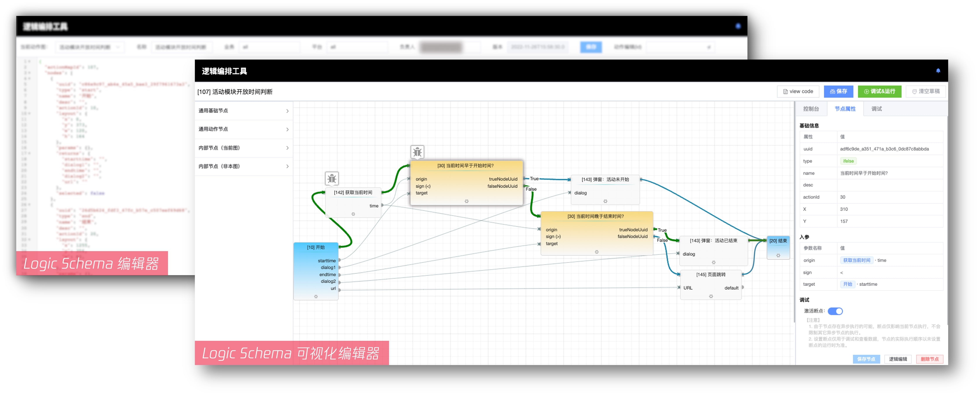Expand the 通用基础节点 category
The height and width of the screenshot is (396, 980).
coord(244,111)
